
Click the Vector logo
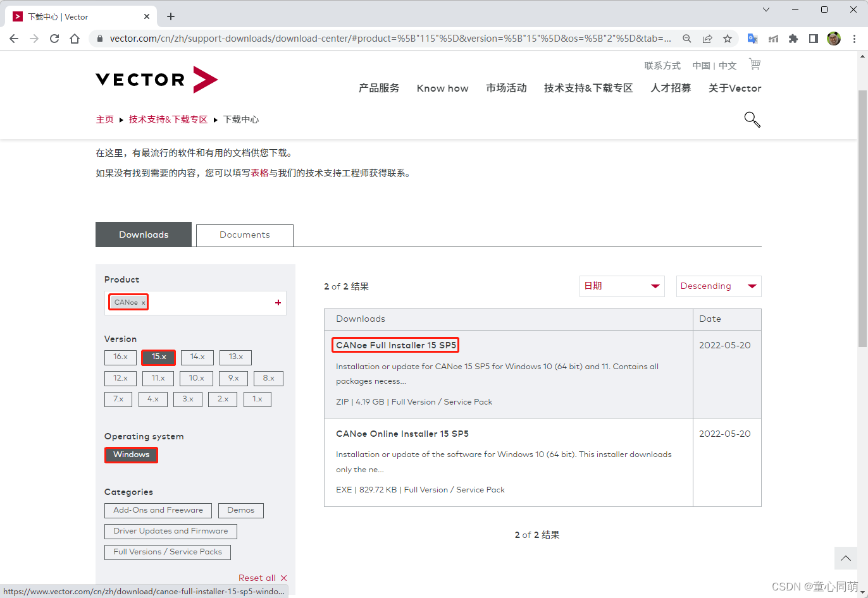pyautogui.click(x=156, y=80)
